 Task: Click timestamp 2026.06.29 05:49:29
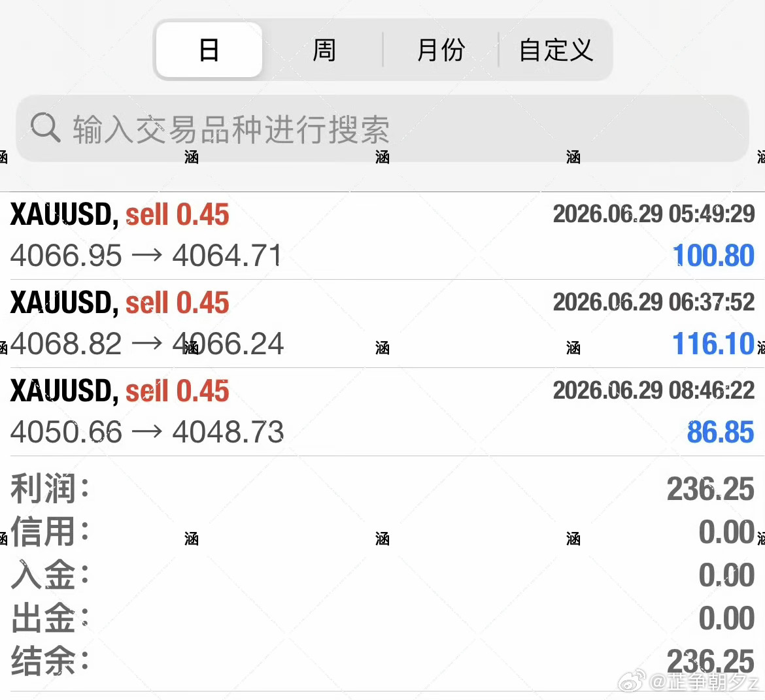[x=654, y=214]
